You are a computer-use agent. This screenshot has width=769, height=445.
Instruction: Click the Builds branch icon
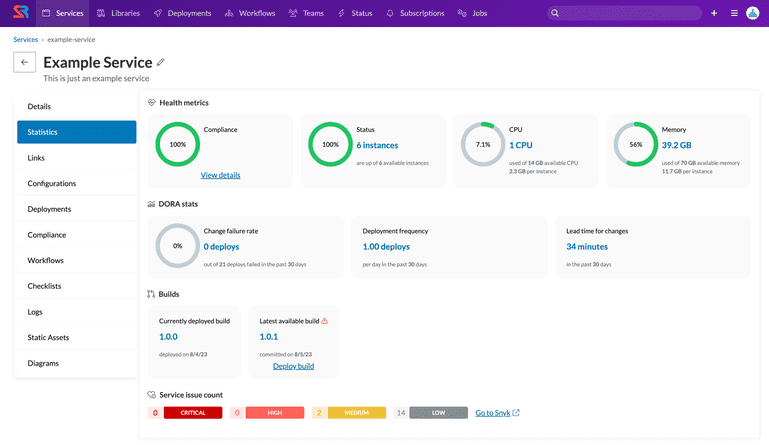pos(151,294)
